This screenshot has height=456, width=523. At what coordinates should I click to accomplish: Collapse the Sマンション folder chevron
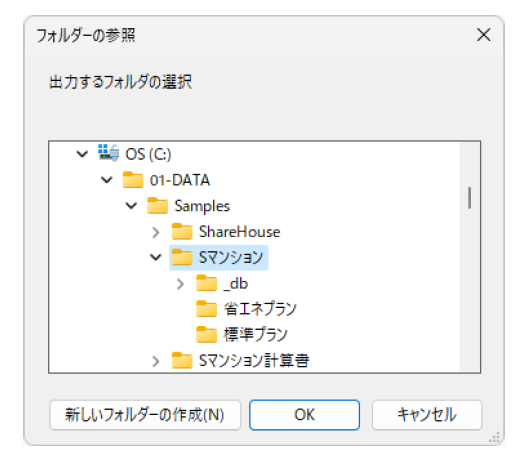[155, 257]
